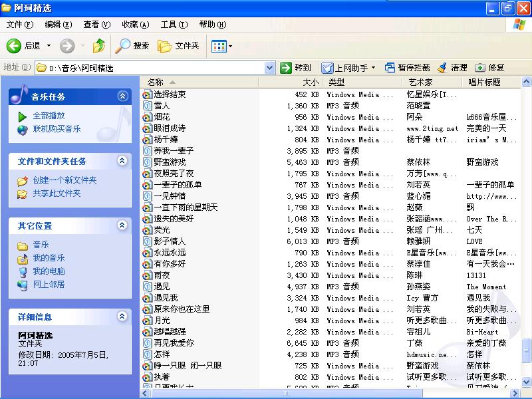The height and width of the screenshot is (399, 532).
Task: Click the 修复 repair icon
Action: coord(480,68)
